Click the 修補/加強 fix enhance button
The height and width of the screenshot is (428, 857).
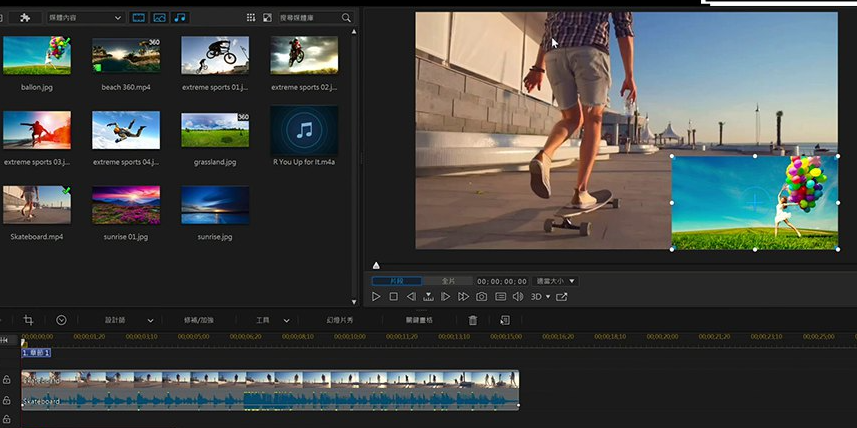(198, 320)
